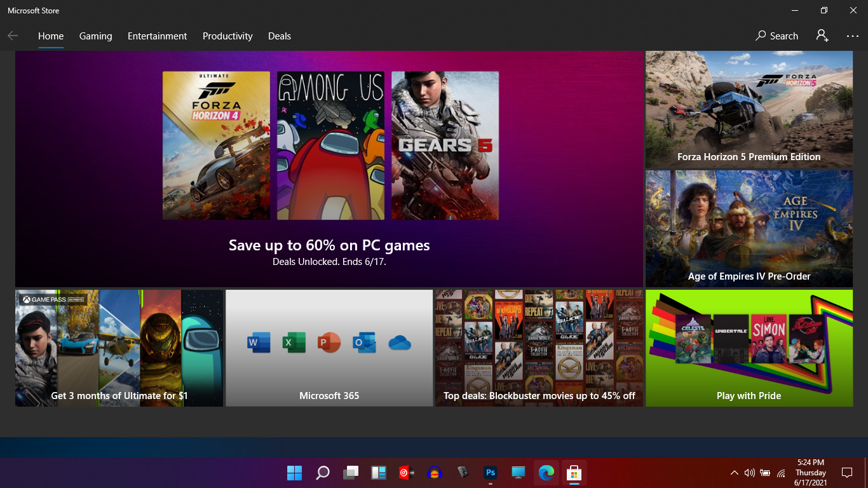Open the See more menu (three dots)
Viewport: 868px width, 488px height.
coord(853,36)
